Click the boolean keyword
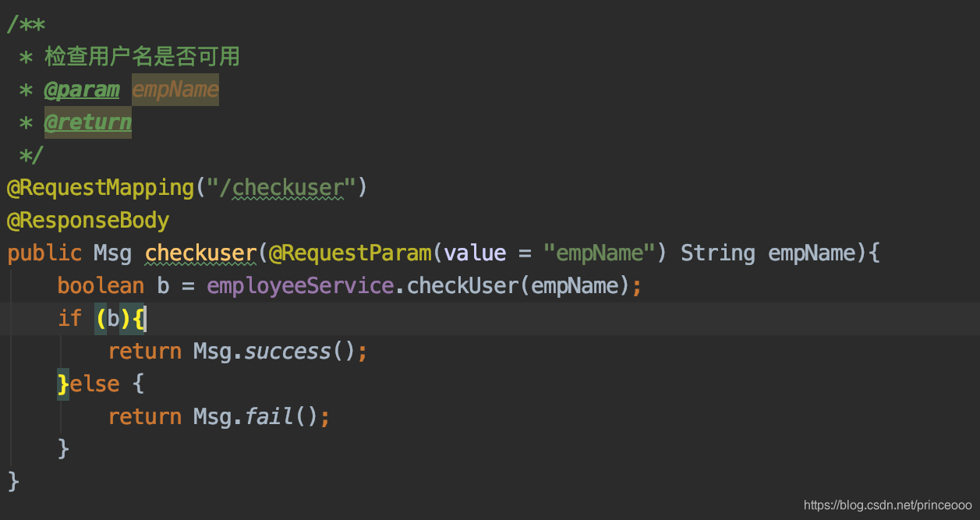The height and width of the screenshot is (520, 980). (101, 286)
